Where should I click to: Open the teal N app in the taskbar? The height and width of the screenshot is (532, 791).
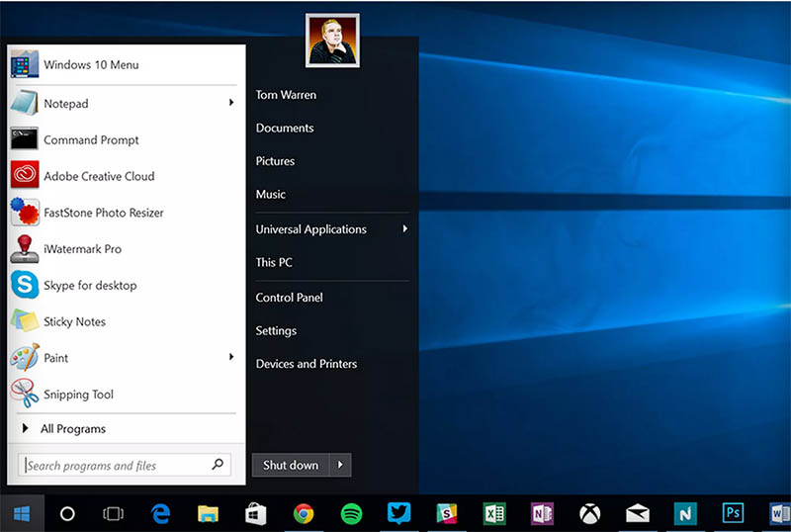pyautogui.click(x=685, y=514)
